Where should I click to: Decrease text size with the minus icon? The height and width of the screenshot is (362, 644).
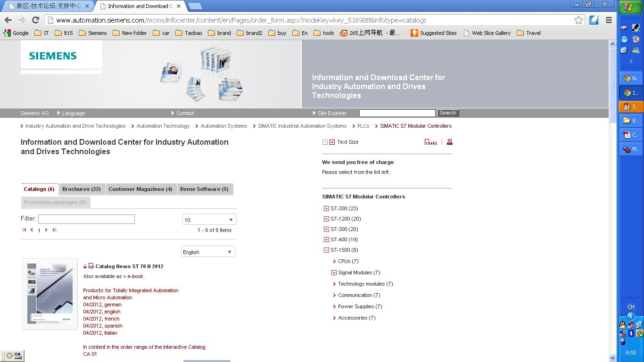(325, 142)
